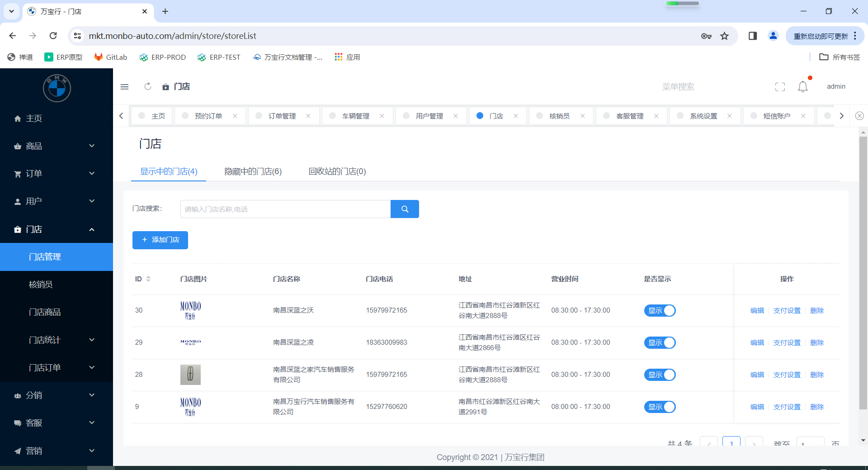Click the blue search magnifier button
This screenshot has width=868, height=470.
click(405, 209)
